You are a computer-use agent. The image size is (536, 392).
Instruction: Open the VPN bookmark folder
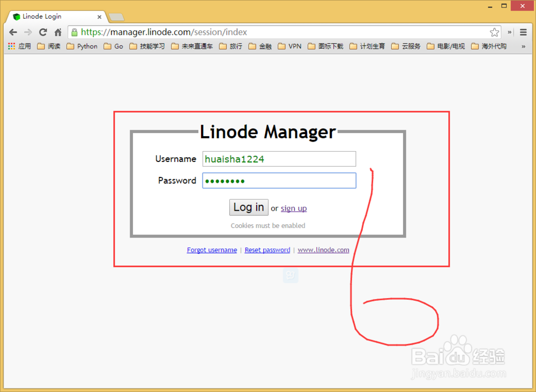[x=290, y=46]
